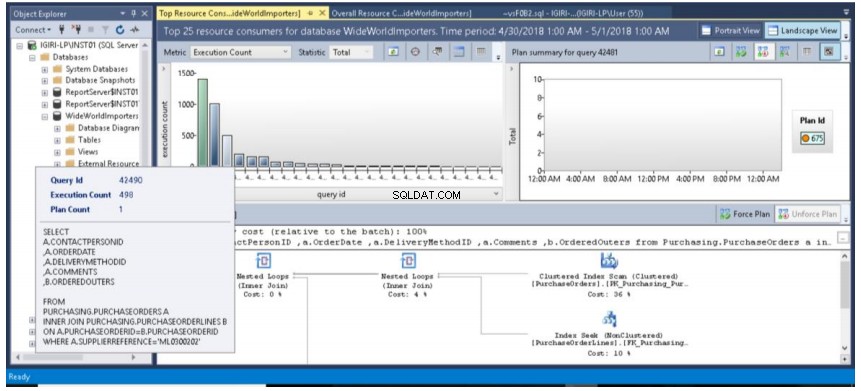861x391 pixels.
Task: Click the Force Plan button
Action: 745,214
